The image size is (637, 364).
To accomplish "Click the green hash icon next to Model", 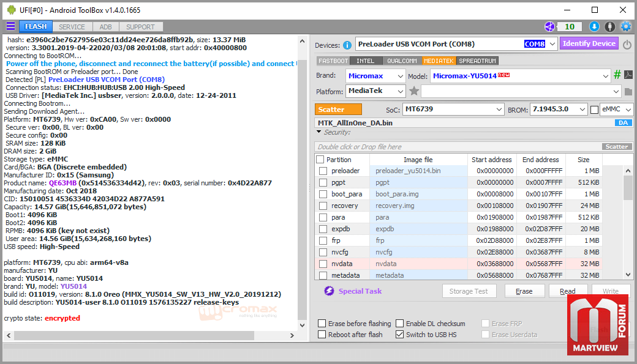I will 617,75.
